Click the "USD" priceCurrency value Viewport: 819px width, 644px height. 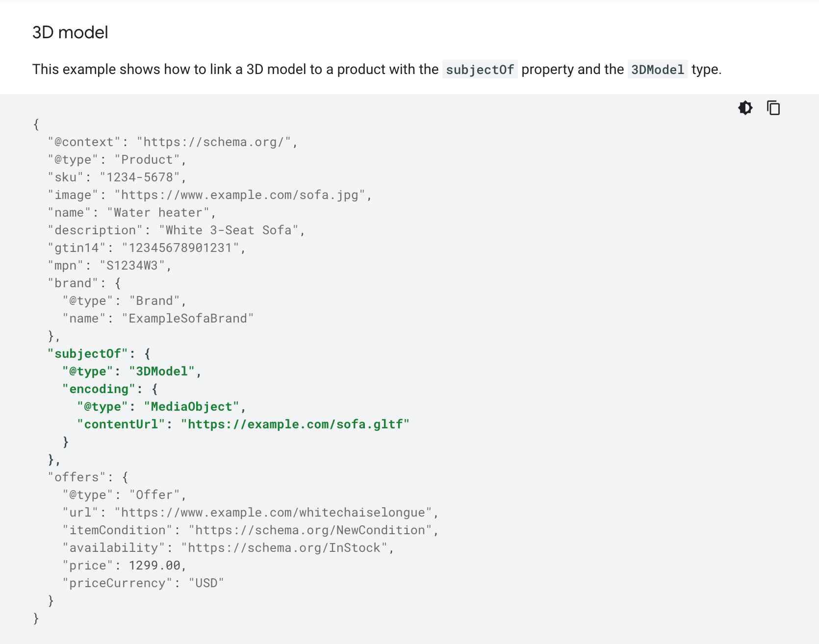pyautogui.click(x=206, y=583)
